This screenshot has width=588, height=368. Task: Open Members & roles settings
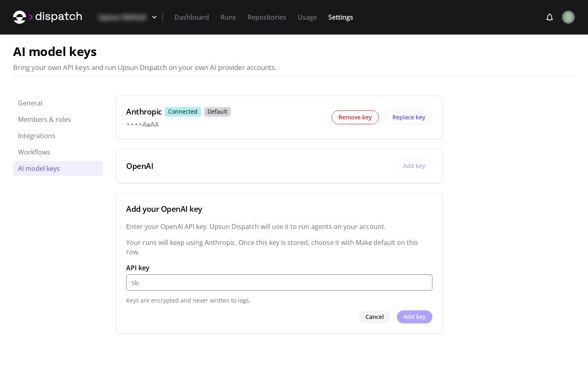click(x=58, y=119)
